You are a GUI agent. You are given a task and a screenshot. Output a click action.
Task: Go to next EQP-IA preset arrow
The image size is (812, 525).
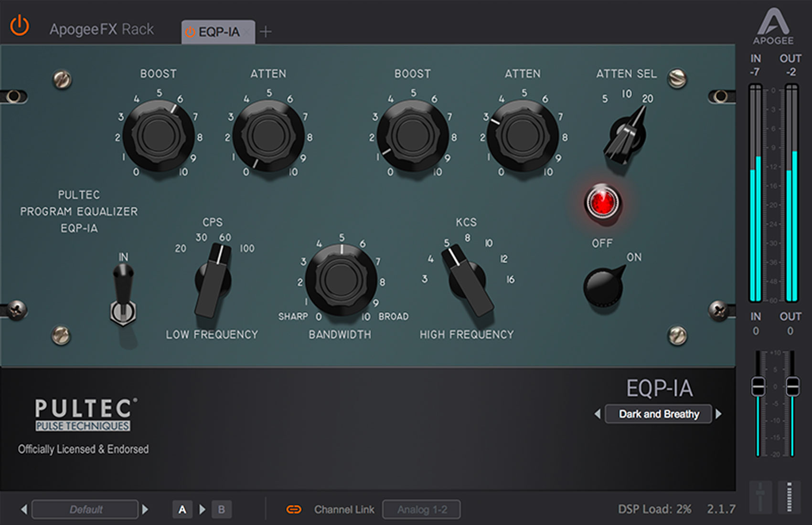(718, 414)
